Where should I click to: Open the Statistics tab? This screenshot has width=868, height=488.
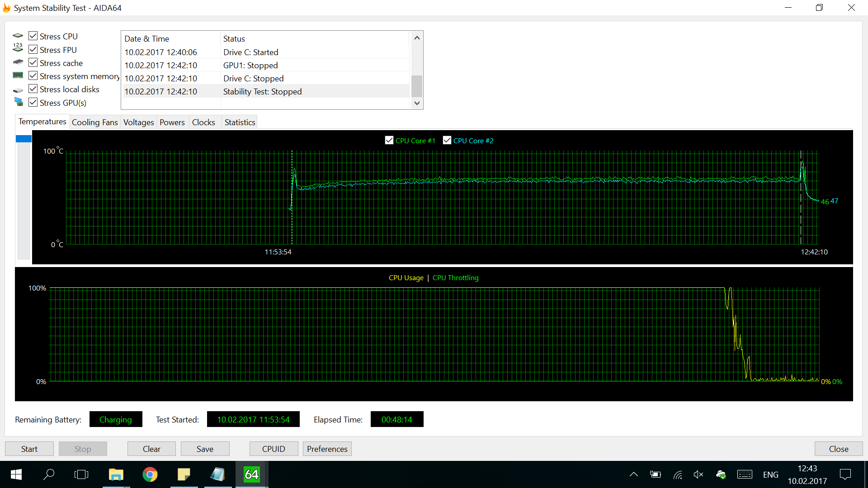[x=240, y=122]
